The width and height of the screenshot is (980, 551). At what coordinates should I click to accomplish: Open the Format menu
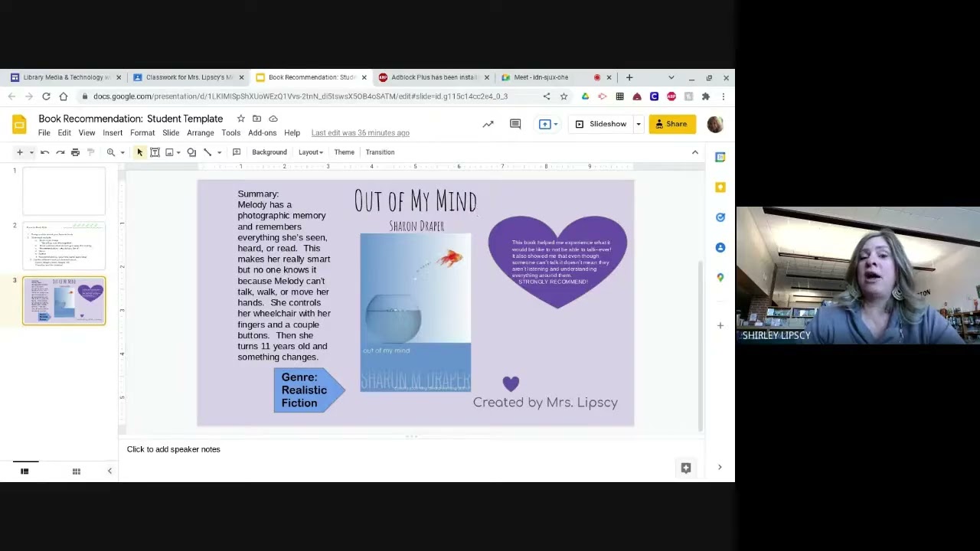click(x=142, y=133)
